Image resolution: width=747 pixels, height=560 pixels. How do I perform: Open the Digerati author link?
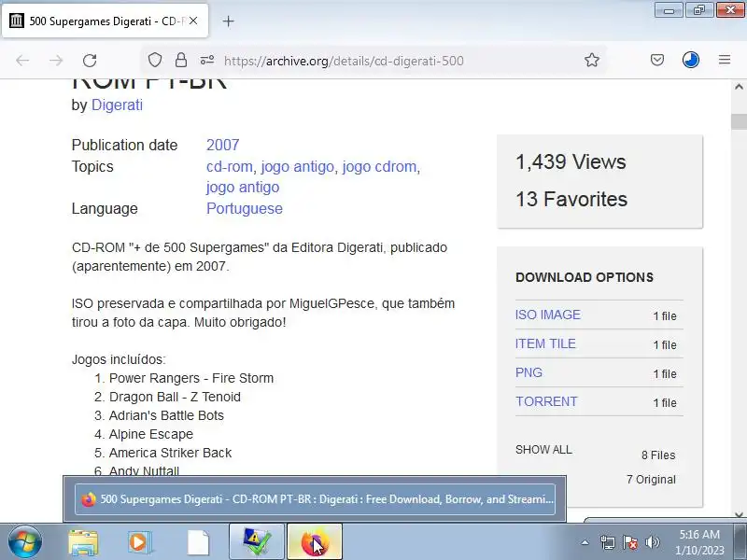point(117,105)
